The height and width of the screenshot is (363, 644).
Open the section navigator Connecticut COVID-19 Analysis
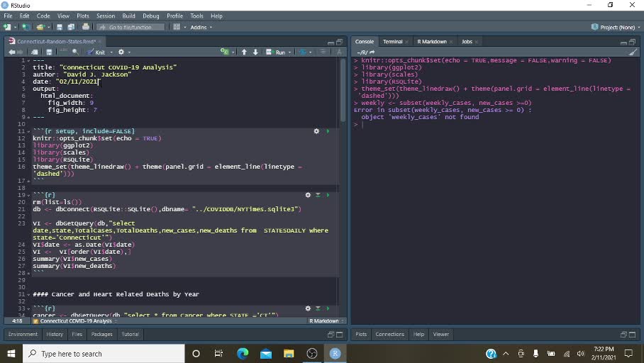(x=74, y=321)
